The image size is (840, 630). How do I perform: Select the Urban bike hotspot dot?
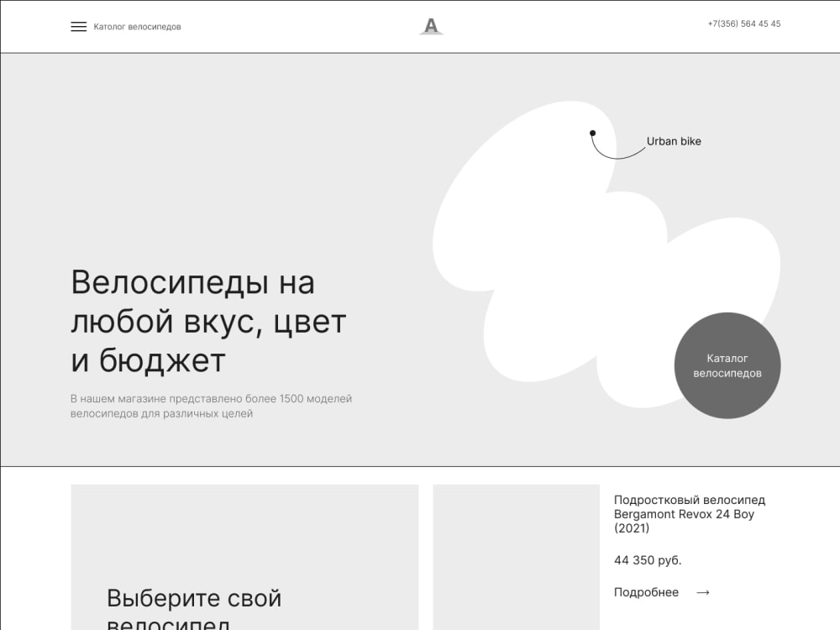coord(592,133)
